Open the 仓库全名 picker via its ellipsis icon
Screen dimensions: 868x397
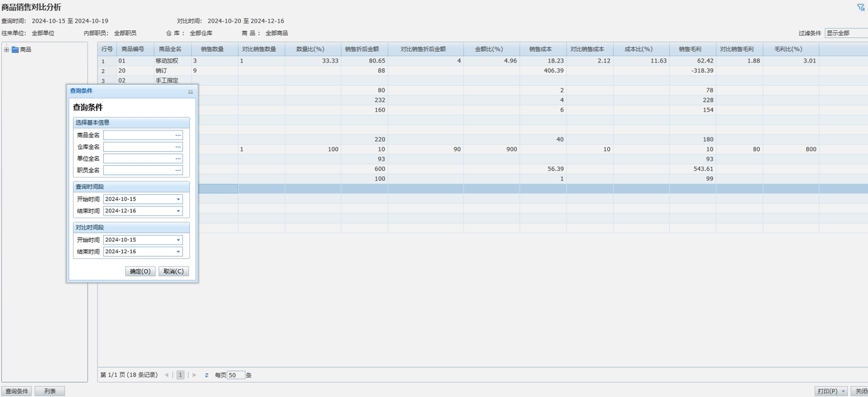point(178,147)
